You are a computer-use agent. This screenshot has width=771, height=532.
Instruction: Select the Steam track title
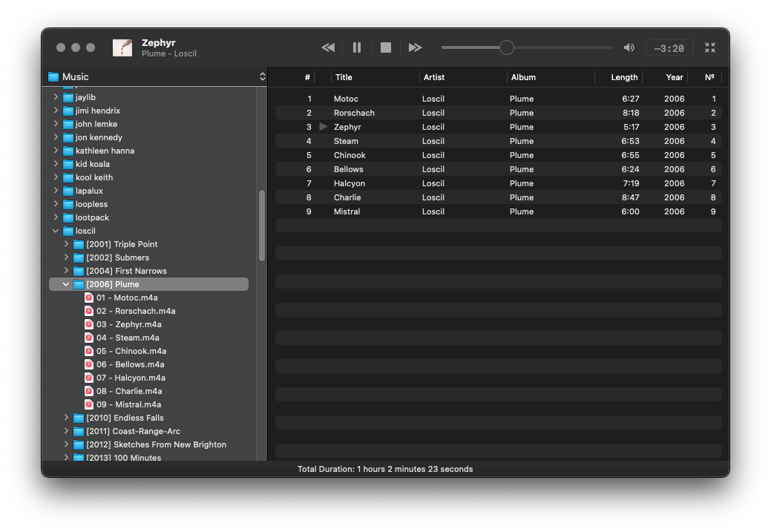pyautogui.click(x=346, y=141)
